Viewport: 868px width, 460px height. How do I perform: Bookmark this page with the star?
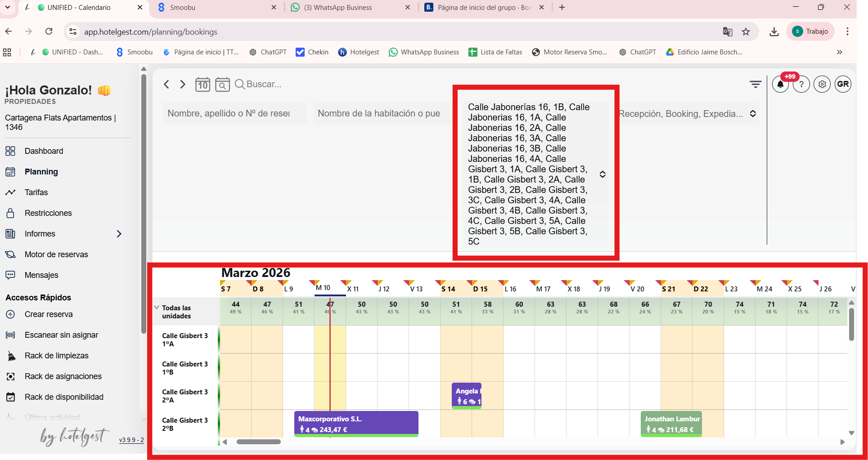coord(746,31)
